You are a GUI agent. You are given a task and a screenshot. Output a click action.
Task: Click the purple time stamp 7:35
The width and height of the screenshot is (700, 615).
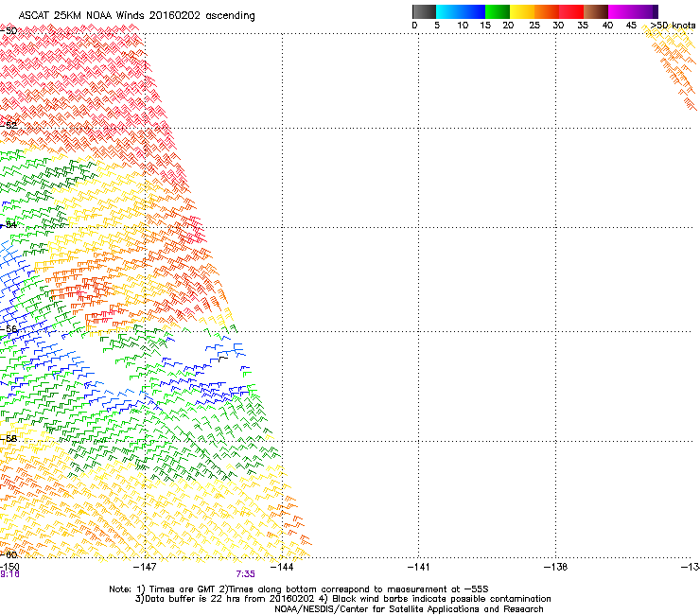point(246,574)
